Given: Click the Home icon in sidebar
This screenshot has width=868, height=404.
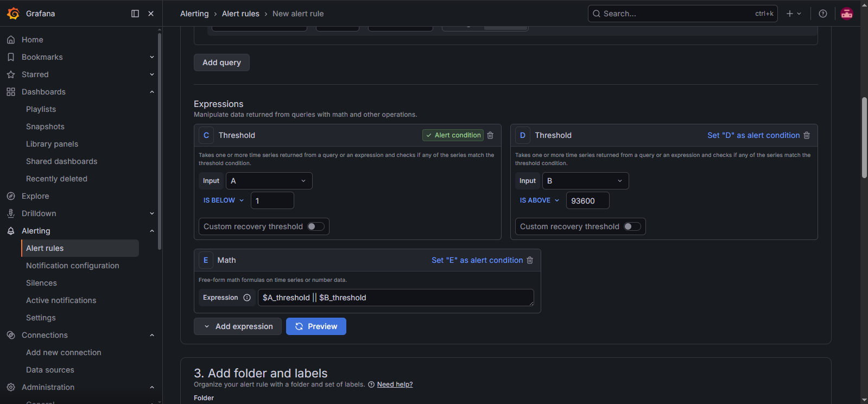Looking at the screenshot, I should click(11, 40).
